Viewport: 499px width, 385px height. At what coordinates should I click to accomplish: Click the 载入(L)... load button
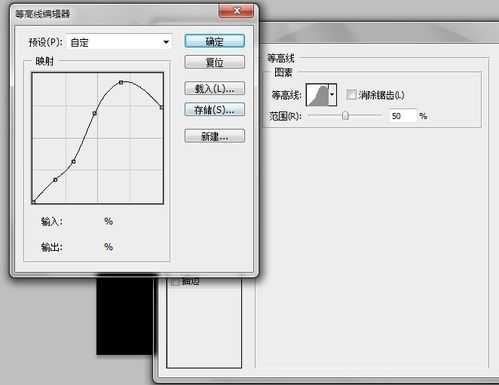tap(214, 89)
